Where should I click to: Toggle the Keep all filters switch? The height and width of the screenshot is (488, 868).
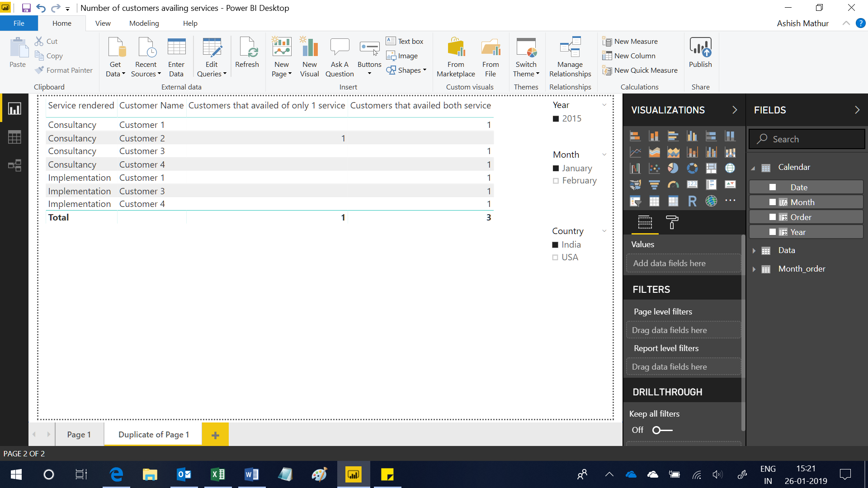(662, 430)
